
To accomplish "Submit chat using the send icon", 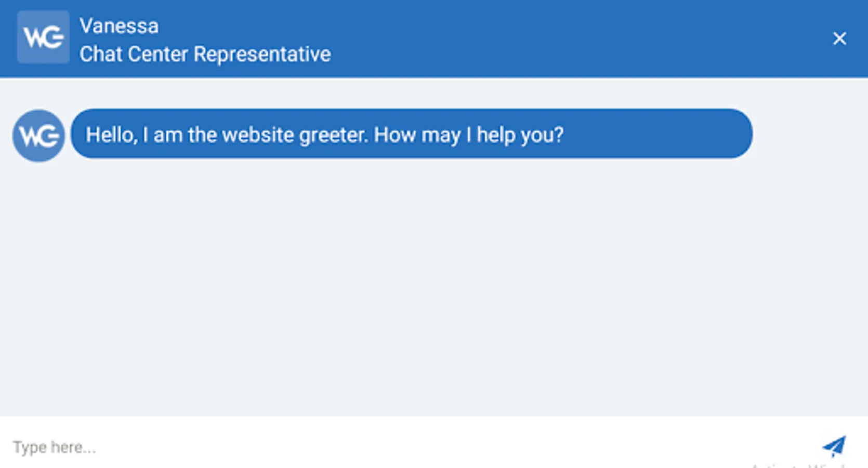I will coord(834,446).
